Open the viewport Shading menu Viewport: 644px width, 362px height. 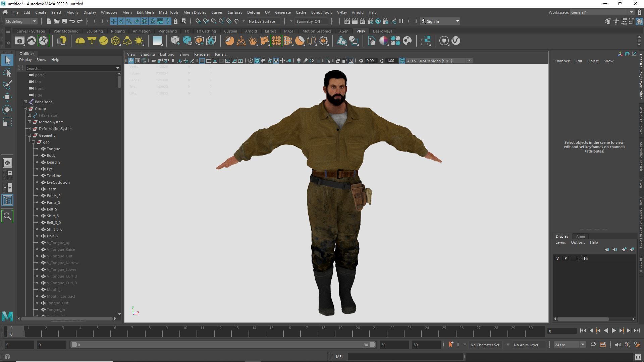tap(148, 54)
